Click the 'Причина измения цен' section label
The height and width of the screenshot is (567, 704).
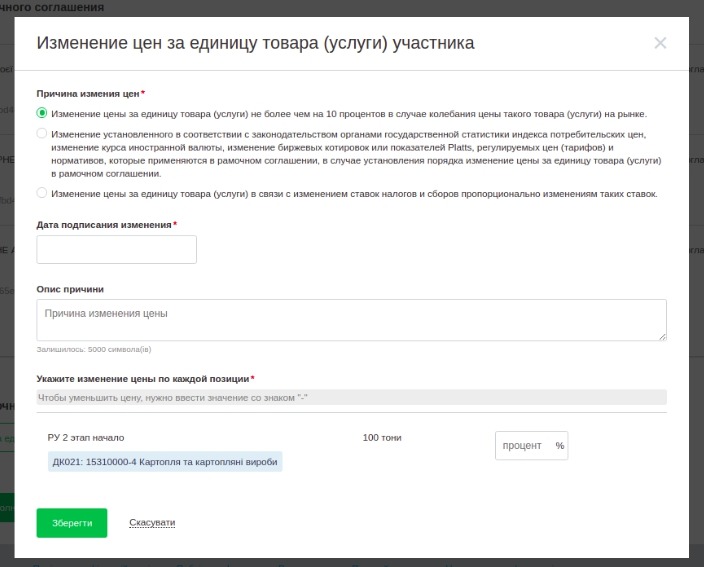tap(88, 93)
